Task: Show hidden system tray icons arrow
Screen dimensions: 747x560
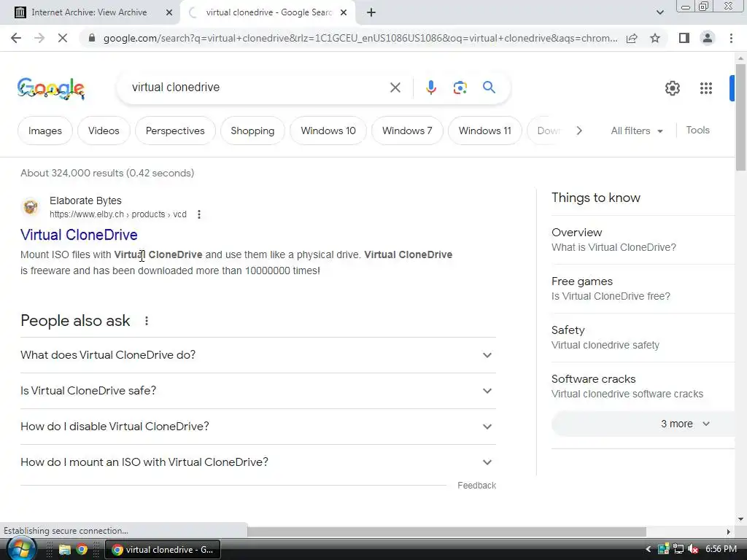Action: (x=648, y=550)
